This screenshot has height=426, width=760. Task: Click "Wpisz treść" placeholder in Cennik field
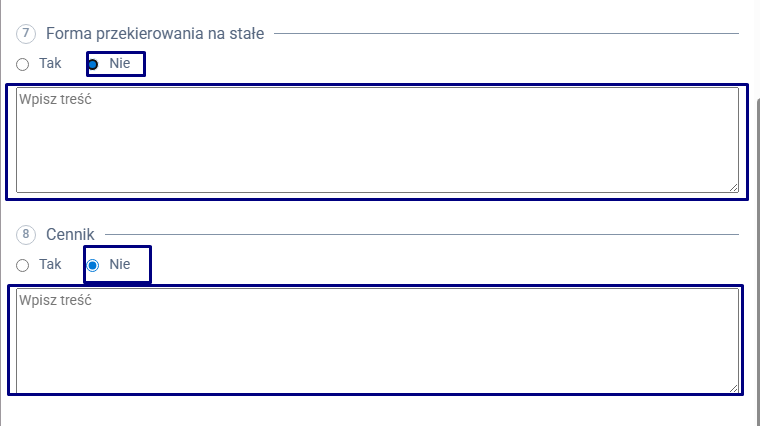tap(56, 300)
